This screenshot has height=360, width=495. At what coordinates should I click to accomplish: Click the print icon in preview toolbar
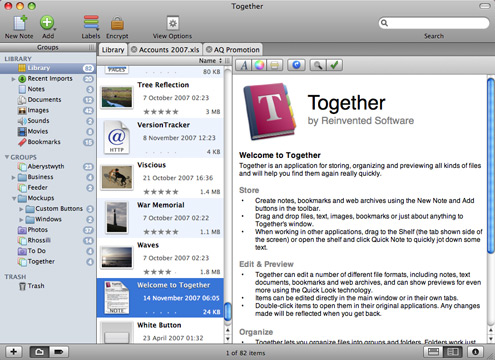(x=275, y=65)
